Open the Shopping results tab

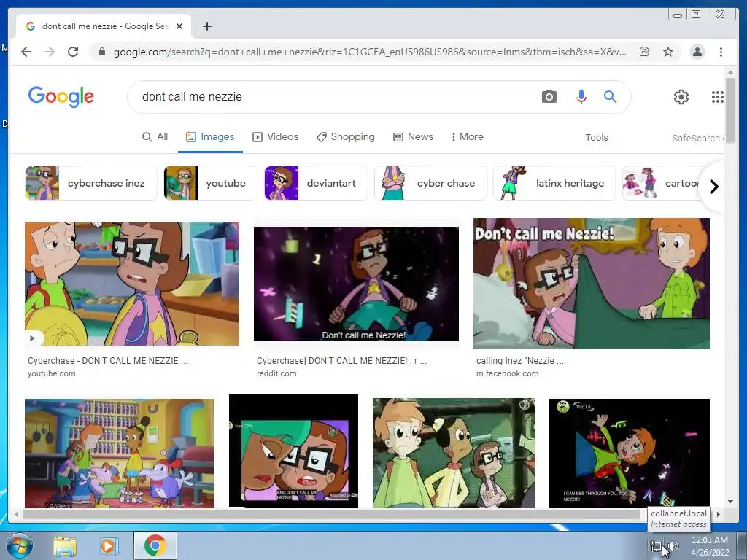point(346,137)
